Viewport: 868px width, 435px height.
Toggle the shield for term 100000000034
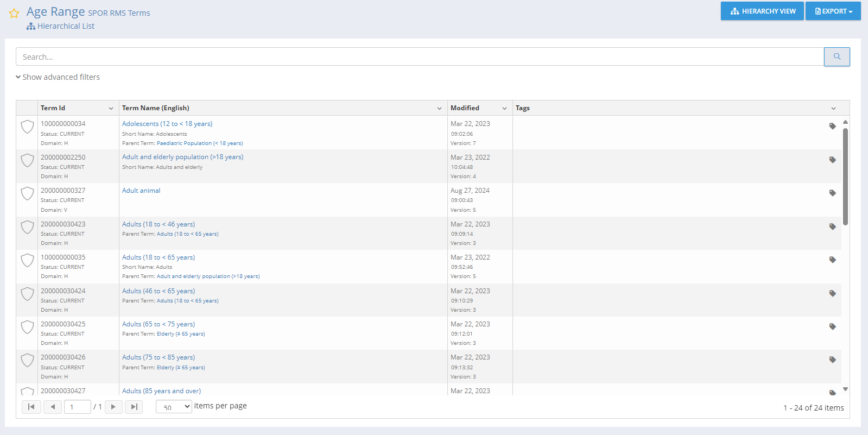click(27, 127)
